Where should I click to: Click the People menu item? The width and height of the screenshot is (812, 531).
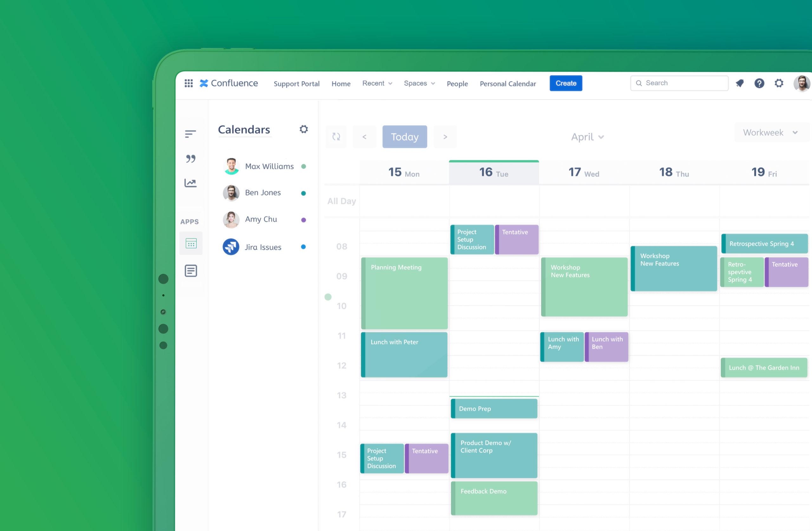458,83
